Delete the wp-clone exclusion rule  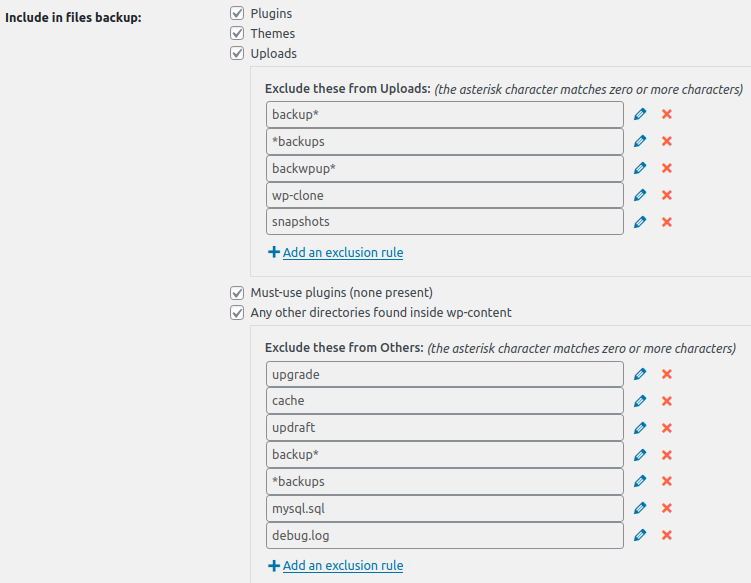(x=667, y=195)
